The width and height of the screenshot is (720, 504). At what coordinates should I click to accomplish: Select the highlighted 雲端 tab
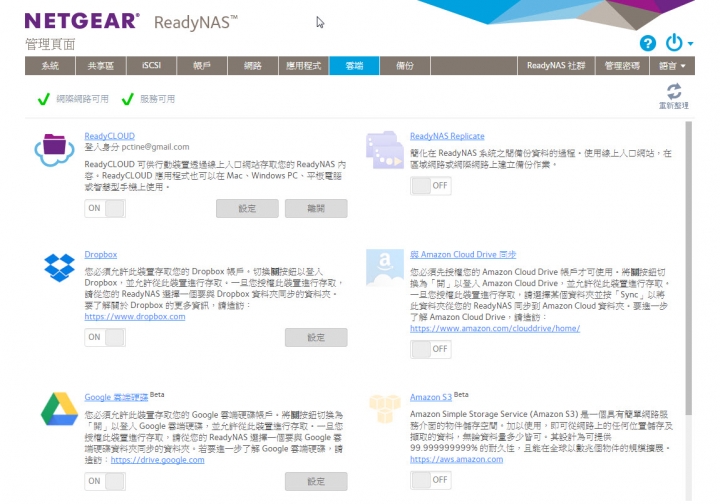[x=354, y=66]
